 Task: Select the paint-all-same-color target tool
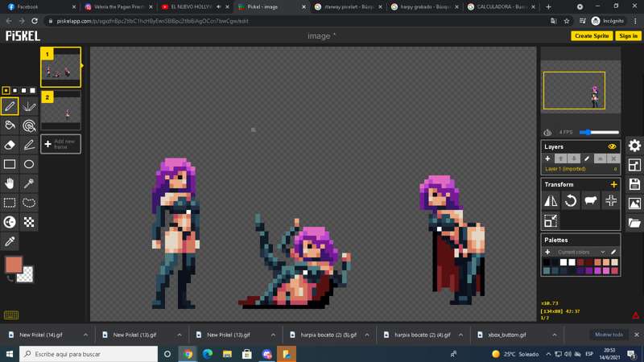pos(29,125)
